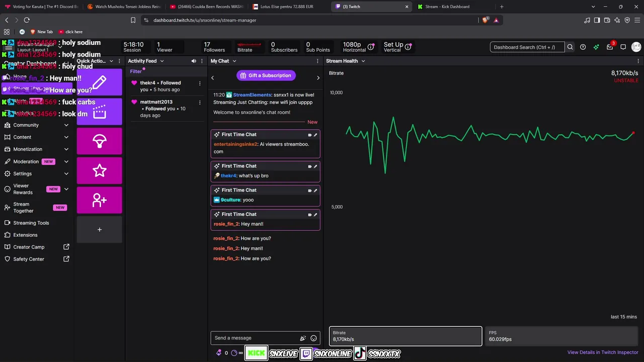Open whispers chat bubble icon

click(x=623, y=47)
